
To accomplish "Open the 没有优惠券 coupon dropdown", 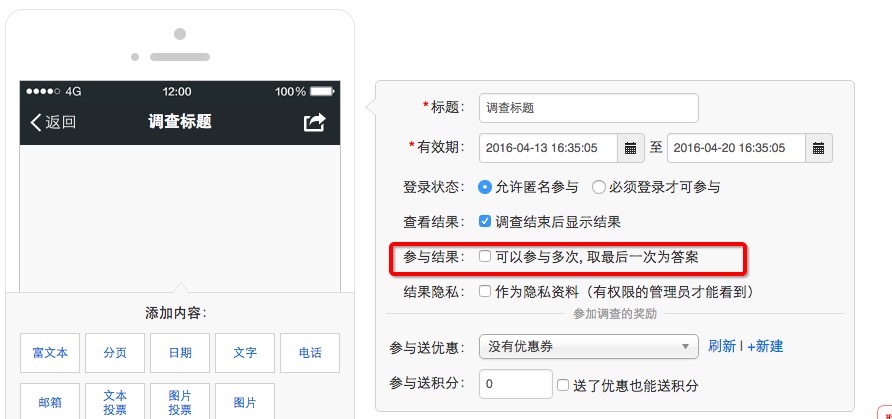I will 589,347.
